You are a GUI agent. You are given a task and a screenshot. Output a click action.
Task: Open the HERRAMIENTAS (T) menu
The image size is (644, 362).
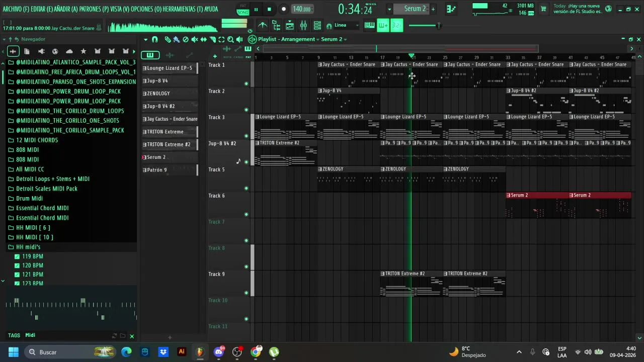(183, 9)
